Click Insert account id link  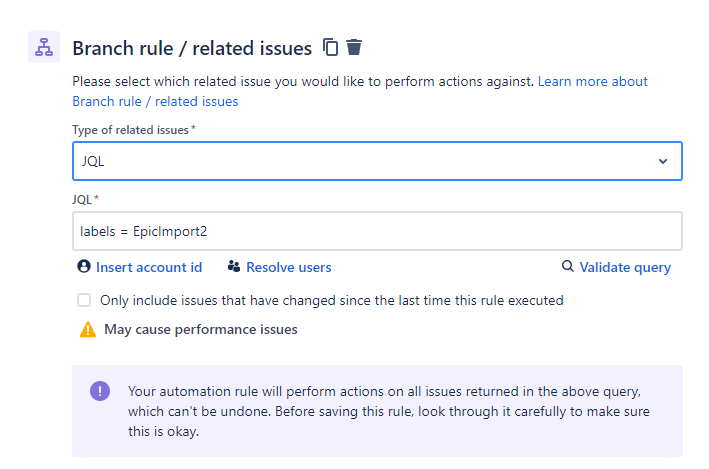149,267
